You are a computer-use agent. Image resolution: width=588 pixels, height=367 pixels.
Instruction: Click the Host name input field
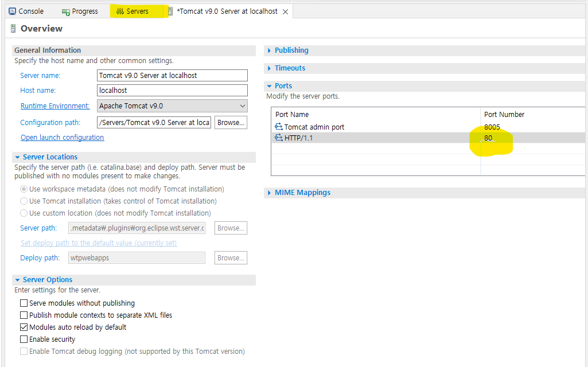[172, 91]
